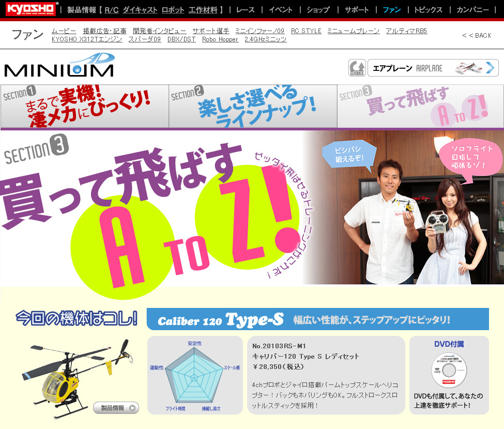The image size is (504, 429).
Task: Click the 安定性 label on radar chart
Action: coord(195,344)
